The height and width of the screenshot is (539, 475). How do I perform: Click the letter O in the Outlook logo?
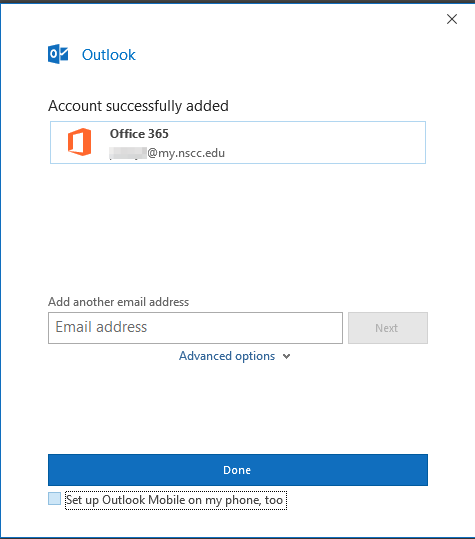53,54
